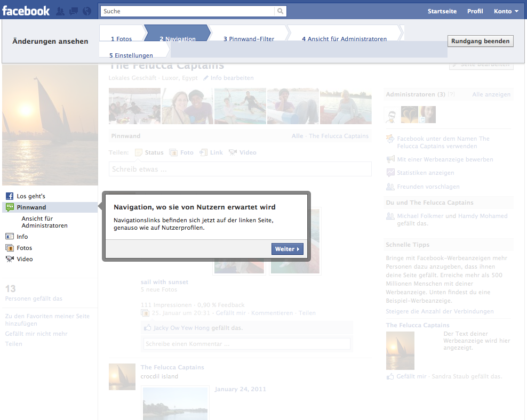527x420 pixels.
Task: Click Foto share option
Action: [181, 152]
